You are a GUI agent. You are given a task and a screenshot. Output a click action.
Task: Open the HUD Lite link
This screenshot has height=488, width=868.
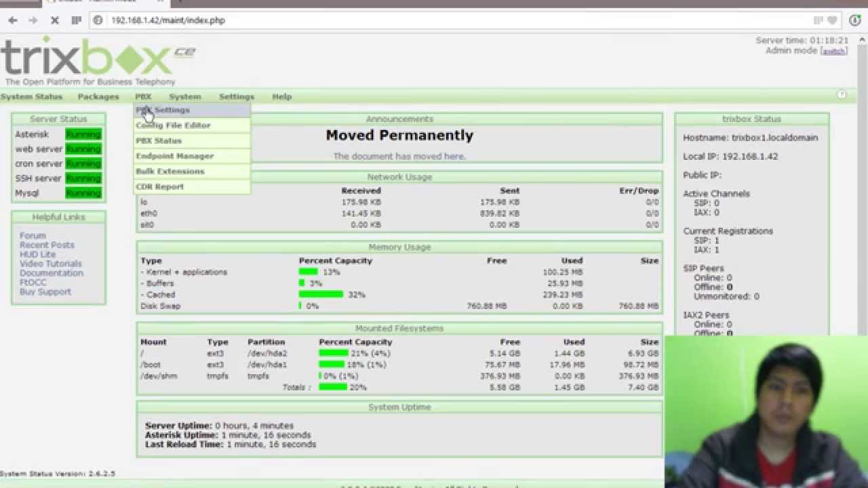click(37, 255)
